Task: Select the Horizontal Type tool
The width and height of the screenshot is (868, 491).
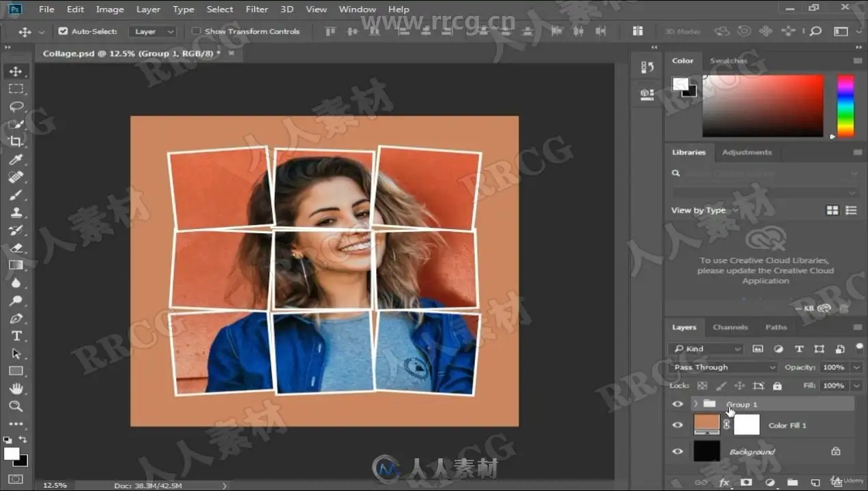Action: (x=16, y=336)
